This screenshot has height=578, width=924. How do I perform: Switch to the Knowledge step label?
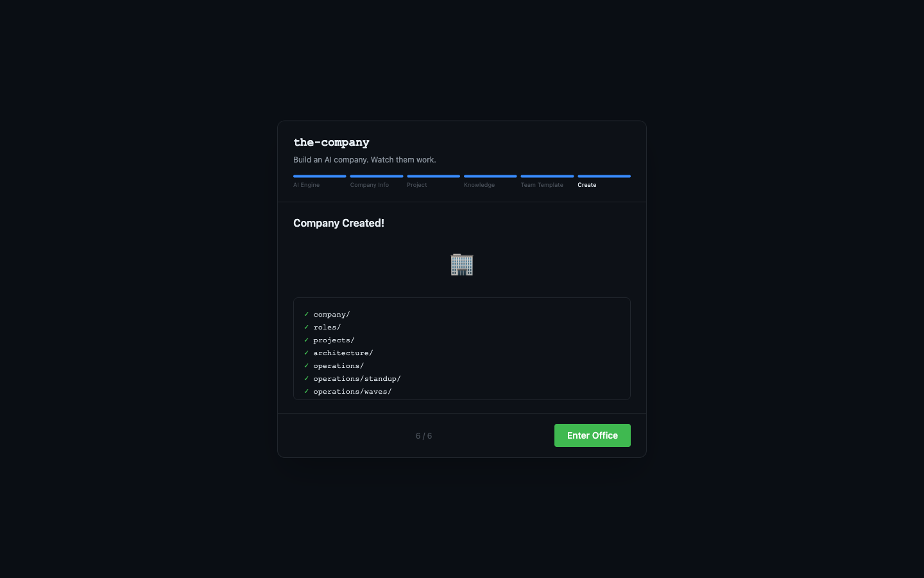click(479, 185)
